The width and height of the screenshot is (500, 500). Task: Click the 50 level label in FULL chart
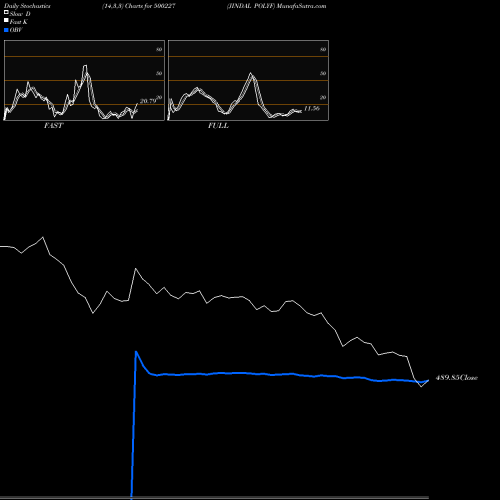pos(323,73)
